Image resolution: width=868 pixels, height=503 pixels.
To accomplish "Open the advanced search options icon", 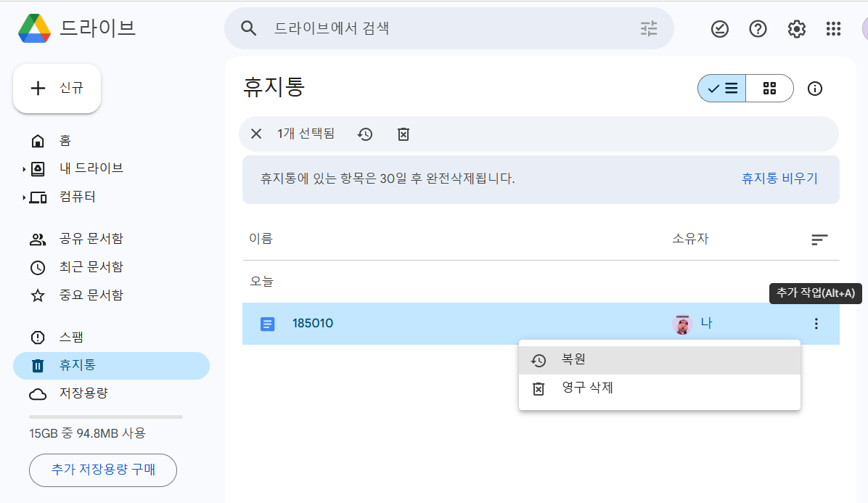I will [649, 28].
